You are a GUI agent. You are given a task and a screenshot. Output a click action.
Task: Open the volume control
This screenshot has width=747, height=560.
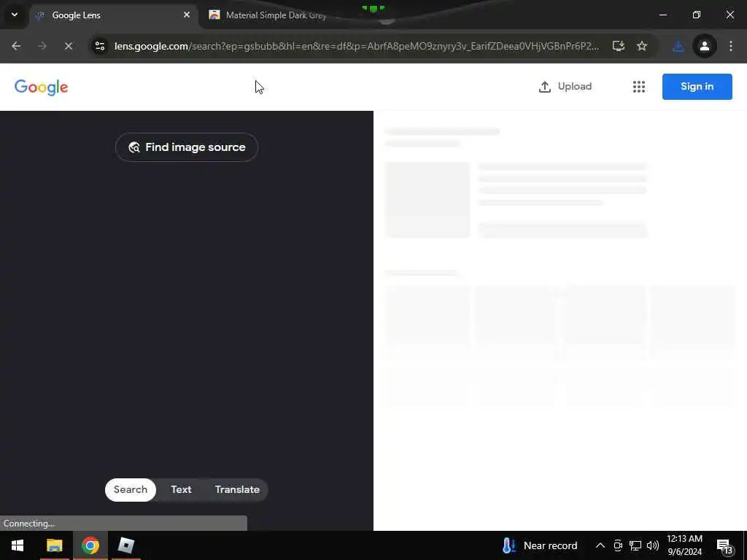(653, 545)
